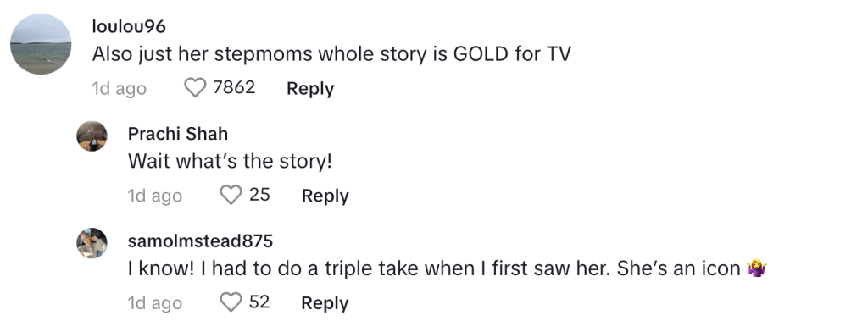868x332 pixels.
Task: Click the 25 likes count
Action: tap(259, 195)
